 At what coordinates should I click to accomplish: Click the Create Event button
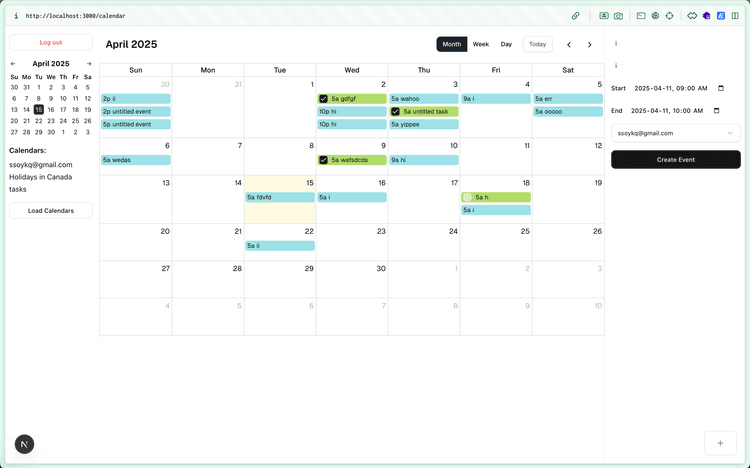pos(676,159)
